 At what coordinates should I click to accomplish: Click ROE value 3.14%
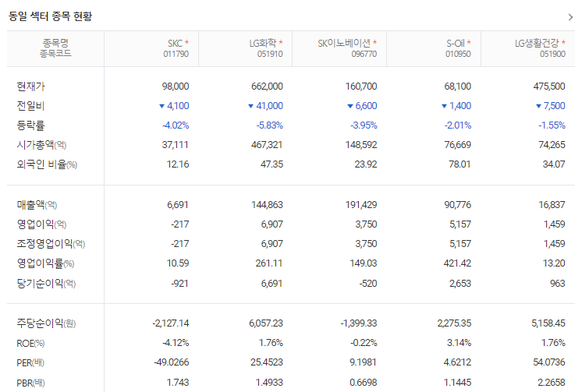coord(460,343)
